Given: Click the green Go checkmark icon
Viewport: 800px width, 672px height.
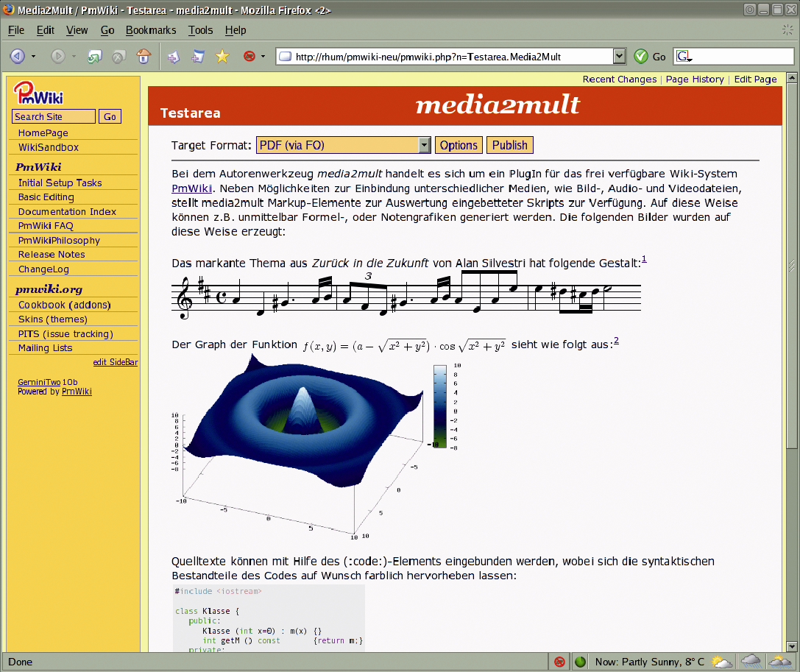Looking at the screenshot, I should (x=641, y=56).
